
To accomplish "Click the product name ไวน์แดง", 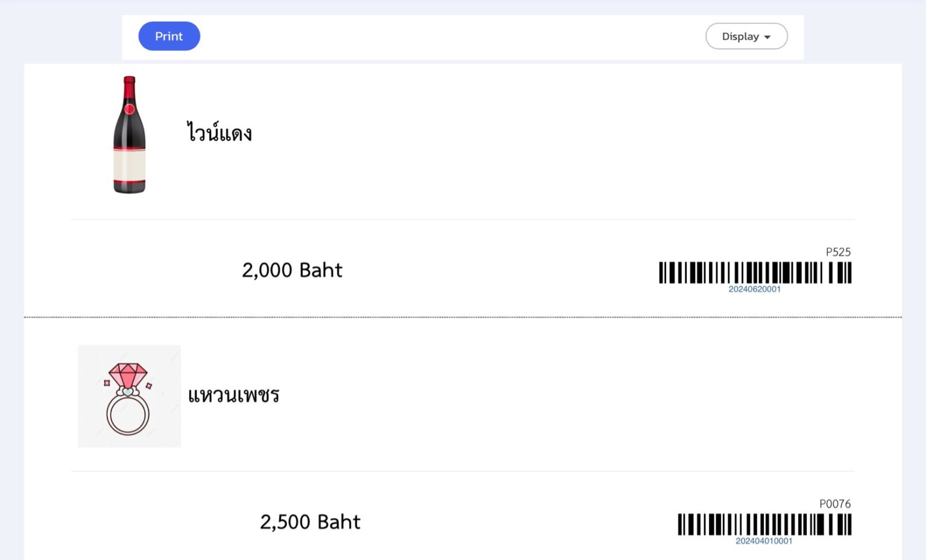I will [x=219, y=132].
